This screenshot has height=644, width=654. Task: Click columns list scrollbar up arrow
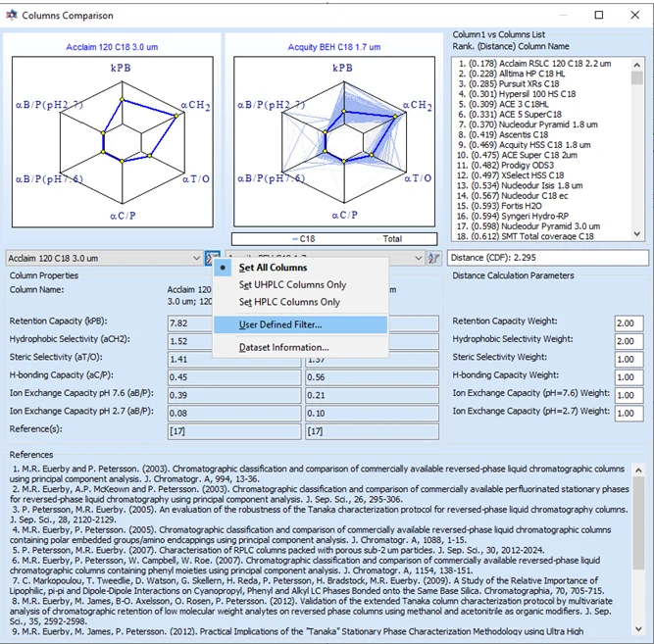pos(637,65)
